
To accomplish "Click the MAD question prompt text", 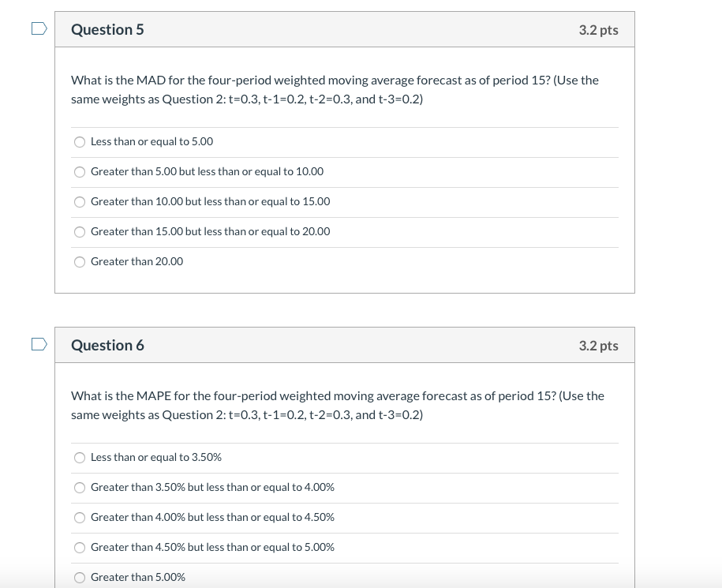I will (335, 89).
